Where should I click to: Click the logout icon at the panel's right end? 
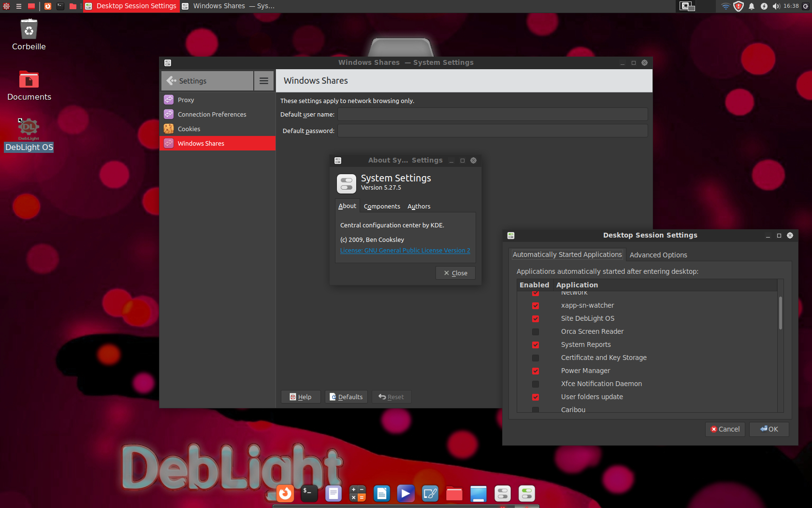806,6
